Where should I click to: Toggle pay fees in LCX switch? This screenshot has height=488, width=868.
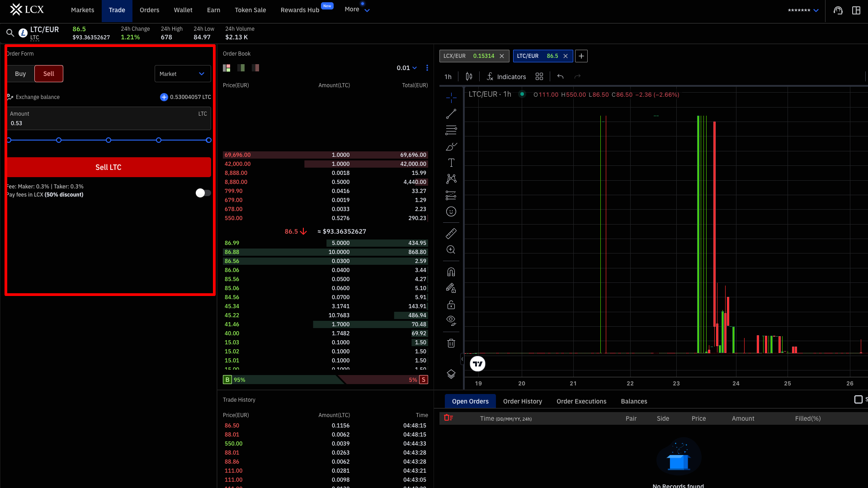coord(203,193)
